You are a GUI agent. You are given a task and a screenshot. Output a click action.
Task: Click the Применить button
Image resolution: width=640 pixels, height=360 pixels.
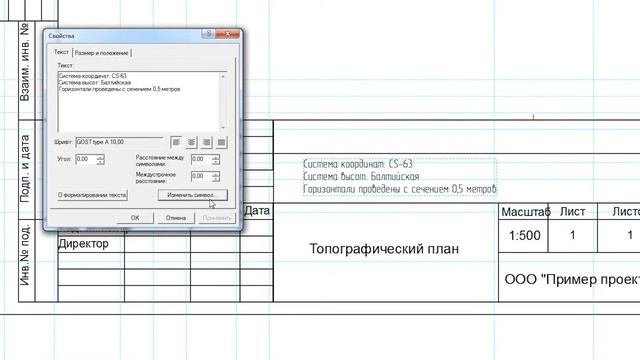217,218
